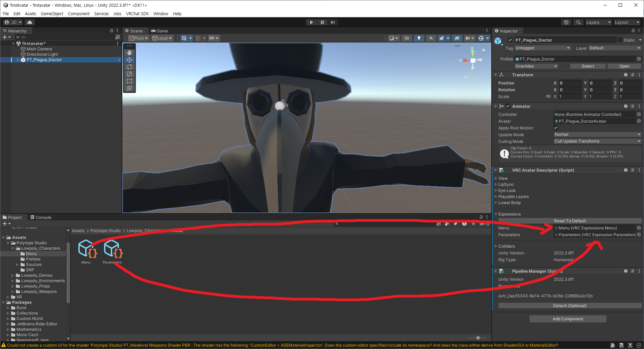
Task: Open the Component menu
Action: (79, 14)
